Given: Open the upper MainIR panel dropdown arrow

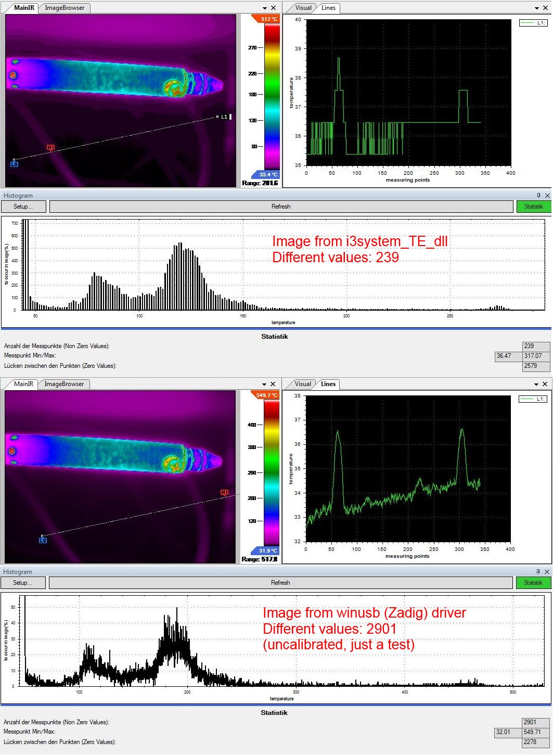Looking at the screenshot, I should (264, 8).
